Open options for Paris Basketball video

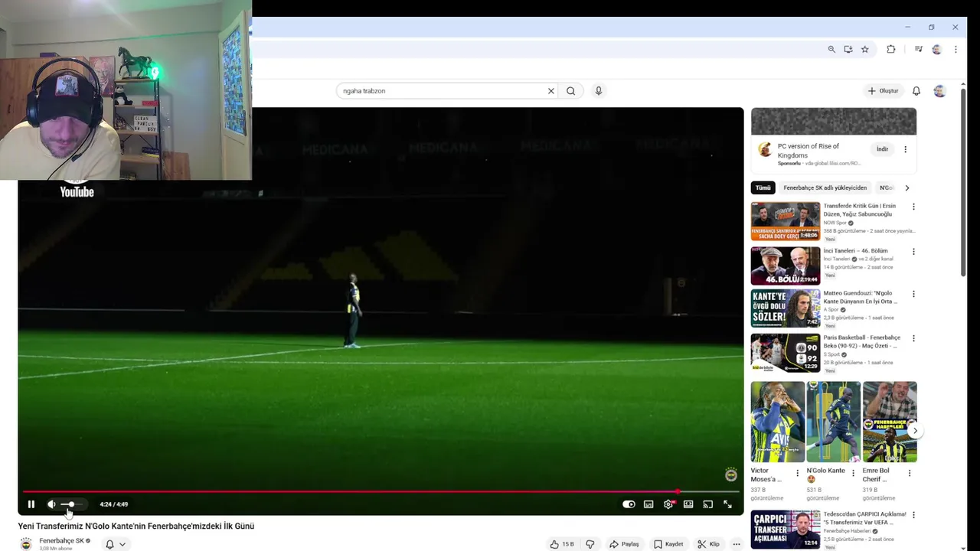coord(913,338)
